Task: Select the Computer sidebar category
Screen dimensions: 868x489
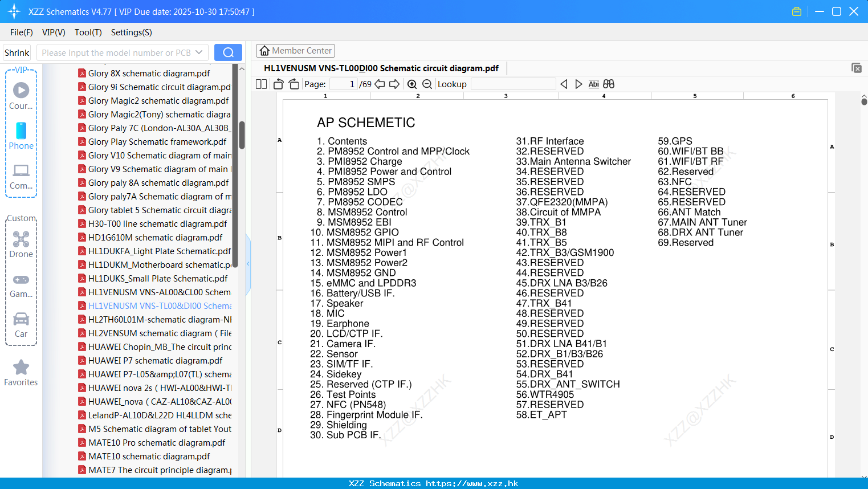Action: pyautogui.click(x=21, y=176)
